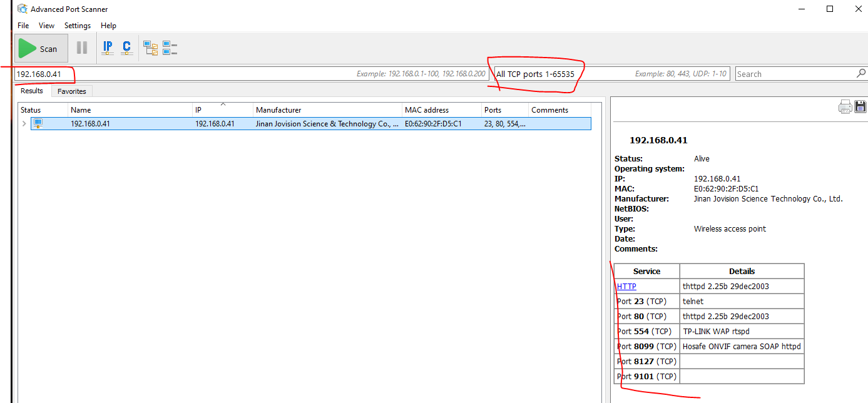Expand the 192.168.0.41 result row

coord(24,124)
